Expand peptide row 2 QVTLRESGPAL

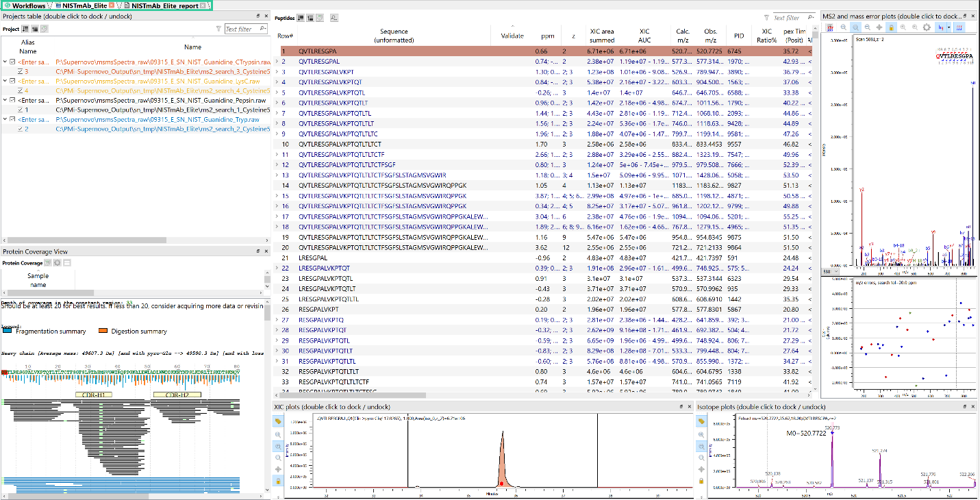click(x=277, y=62)
